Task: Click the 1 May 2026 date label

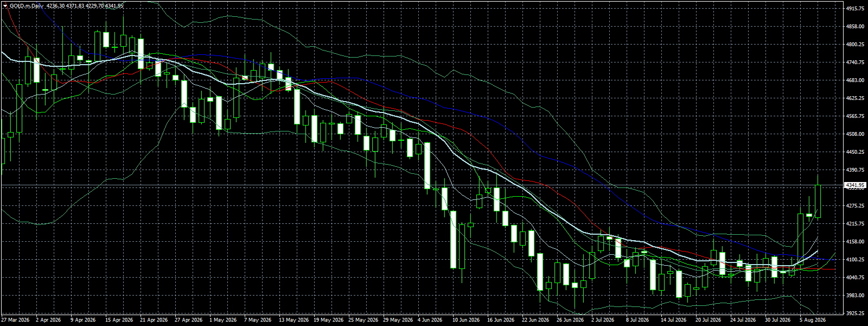Action: pos(223,320)
